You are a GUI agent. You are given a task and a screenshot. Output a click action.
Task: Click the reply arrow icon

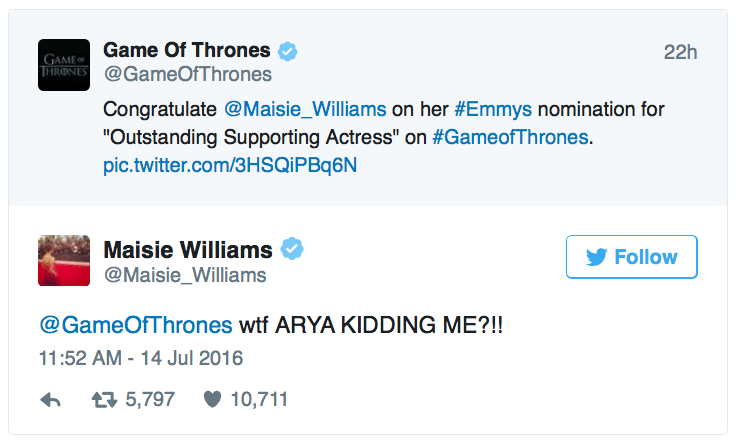(51, 400)
